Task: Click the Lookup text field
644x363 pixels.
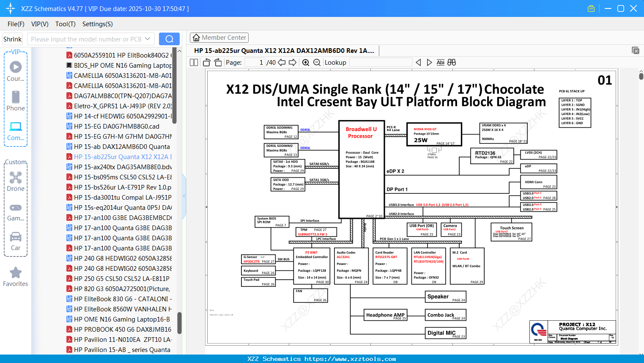Action: pos(381,63)
